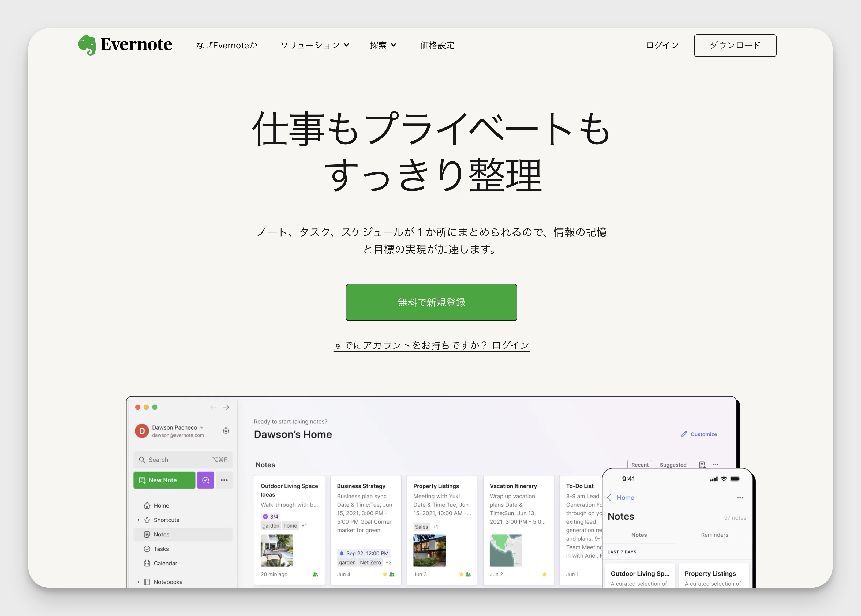Switch to the phone Reminders tab
Screen dimensions: 861x616
tap(714, 535)
